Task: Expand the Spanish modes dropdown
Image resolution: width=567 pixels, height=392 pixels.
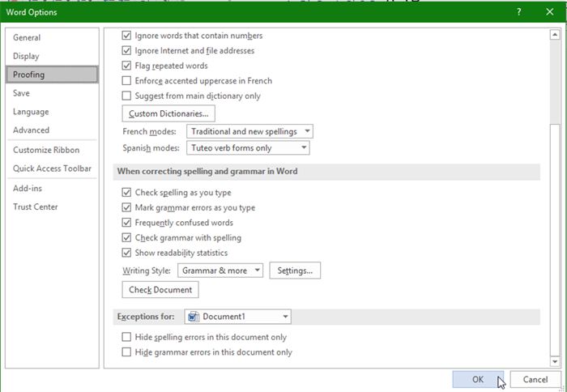Action: tap(248, 148)
